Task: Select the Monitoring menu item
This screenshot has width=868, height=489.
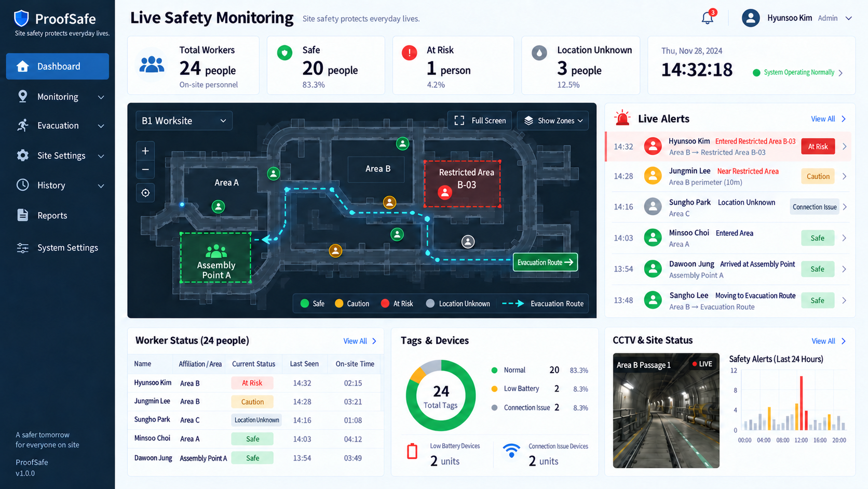Action: coord(58,97)
